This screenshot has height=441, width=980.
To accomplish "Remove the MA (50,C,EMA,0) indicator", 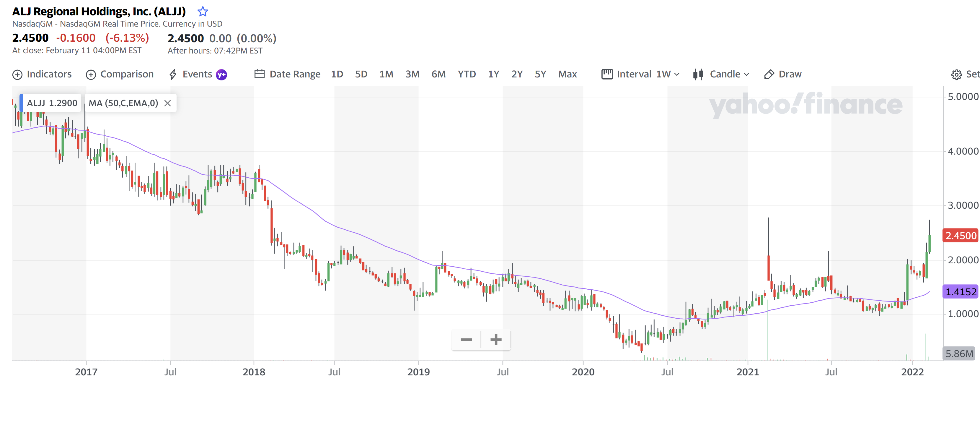I will tap(167, 103).
